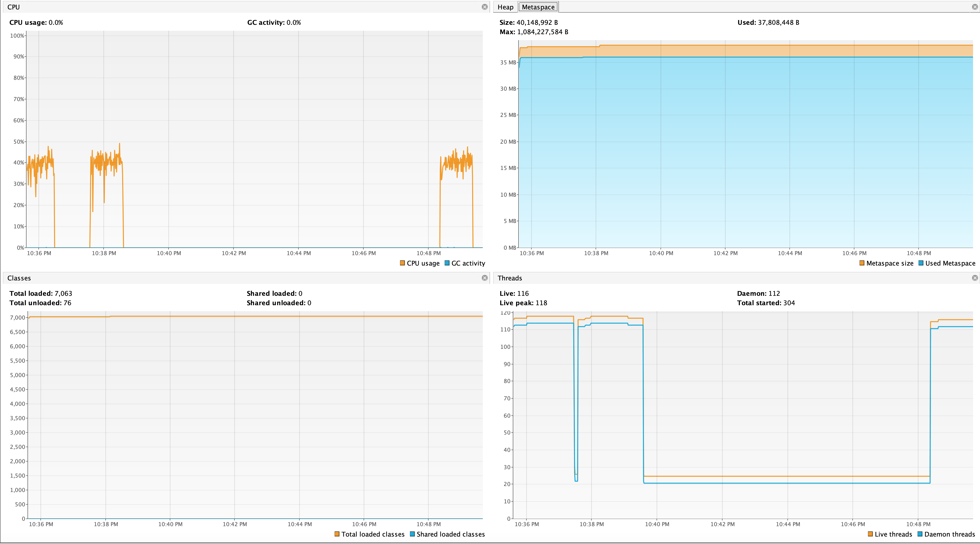Select the Metaspace tab
The image size is (980, 544).
538,7
